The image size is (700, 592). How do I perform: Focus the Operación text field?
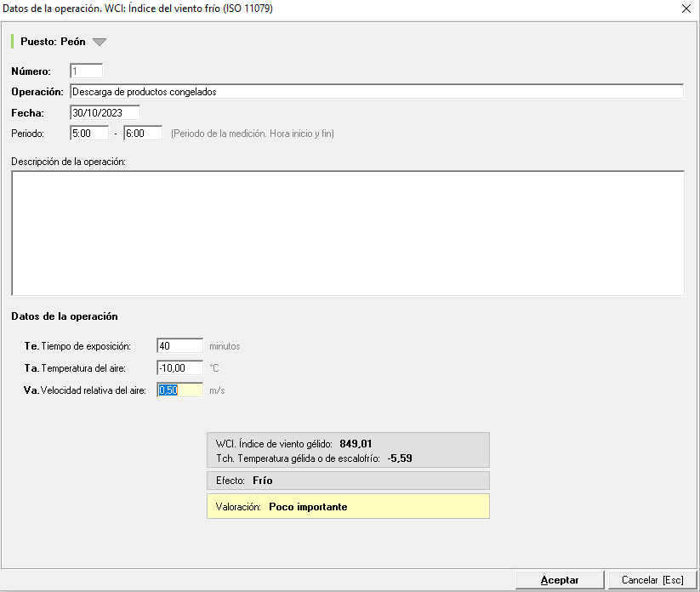(x=376, y=92)
